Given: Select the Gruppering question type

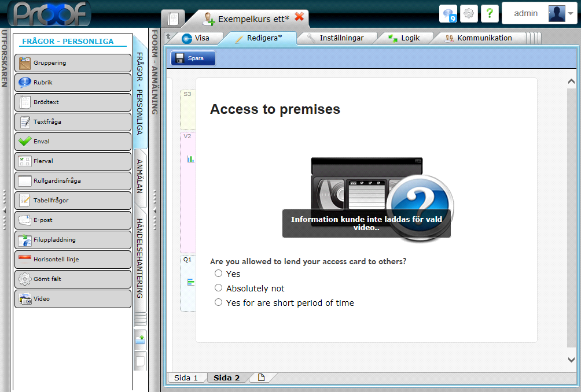Looking at the screenshot, I should point(73,63).
